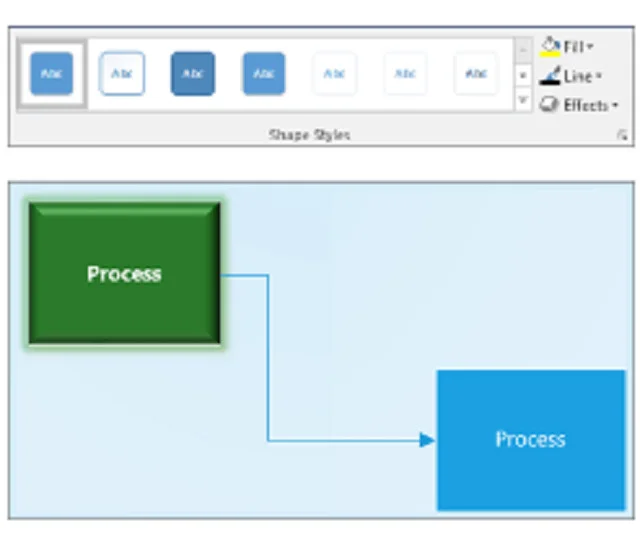Viewport: 640px width, 538px height.
Task: Click the Shape Styles group label
Action: point(309,135)
